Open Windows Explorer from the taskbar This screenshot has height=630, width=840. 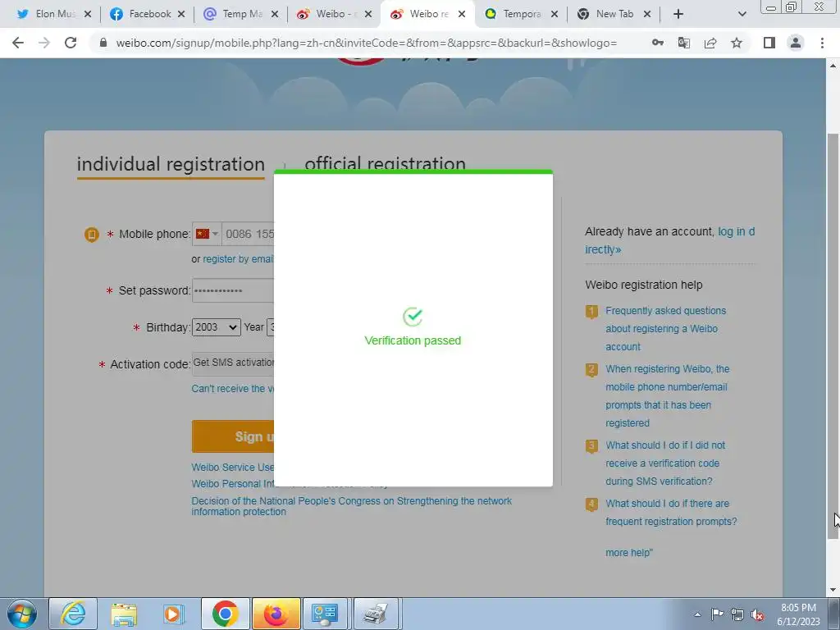pyautogui.click(x=124, y=614)
